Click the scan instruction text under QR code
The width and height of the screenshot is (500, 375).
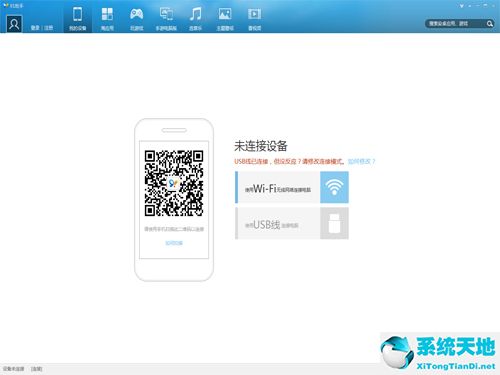tap(174, 229)
